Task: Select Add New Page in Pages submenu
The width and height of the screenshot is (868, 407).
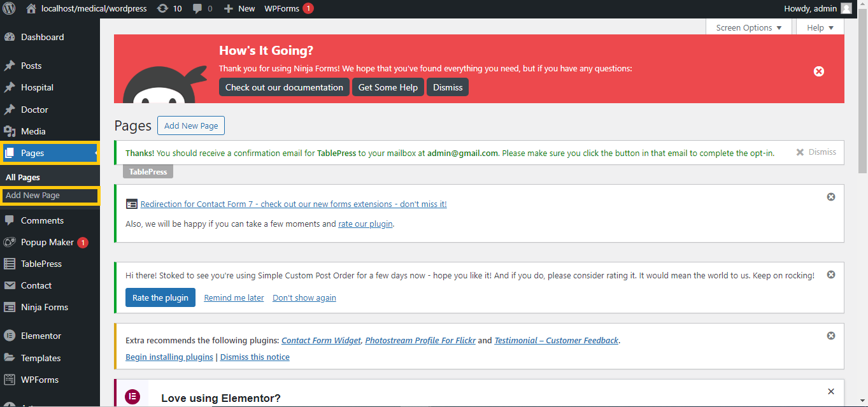Action: [33, 196]
